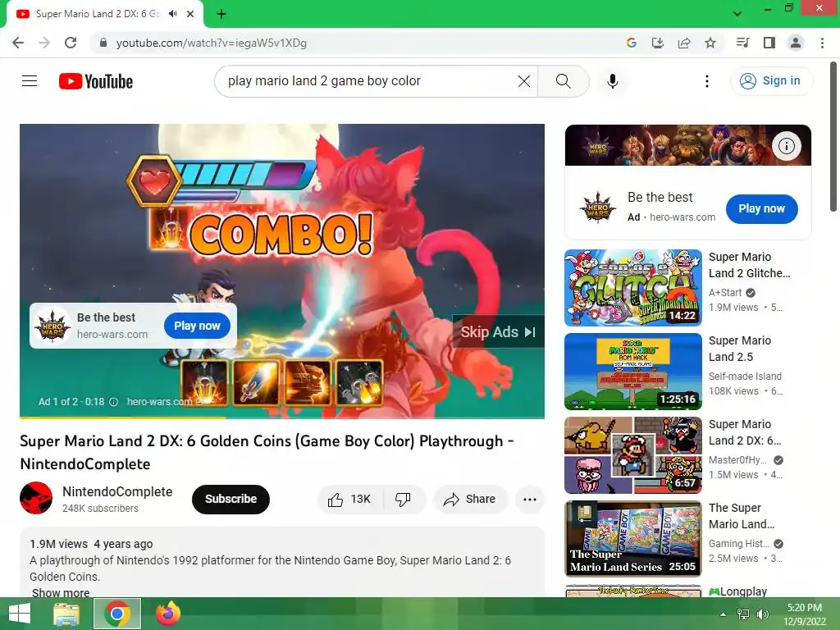Reload the page
This screenshot has height=630, width=840.
click(x=71, y=43)
